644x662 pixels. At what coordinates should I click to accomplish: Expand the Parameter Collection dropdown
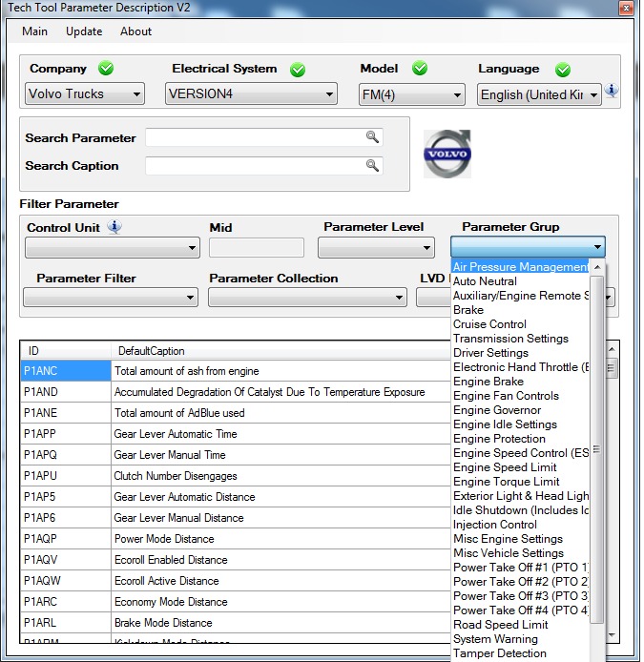point(307,298)
